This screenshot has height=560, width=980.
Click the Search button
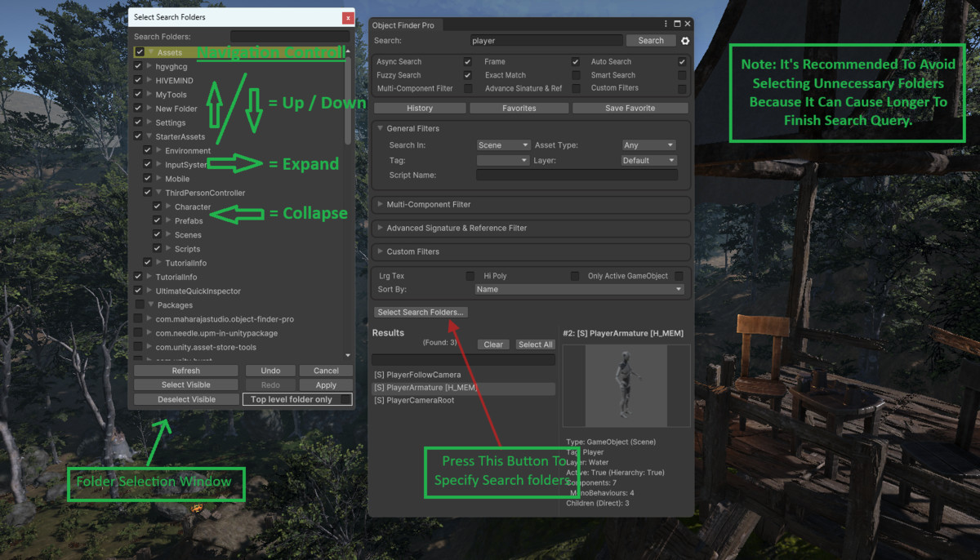coord(651,40)
